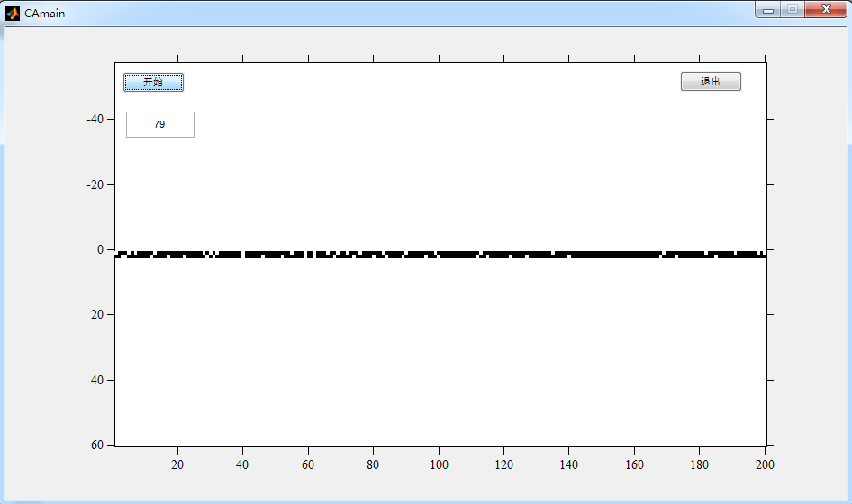Screen dimensions: 852x504
Task: Click the y-axis label -20
Action: click(x=95, y=184)
